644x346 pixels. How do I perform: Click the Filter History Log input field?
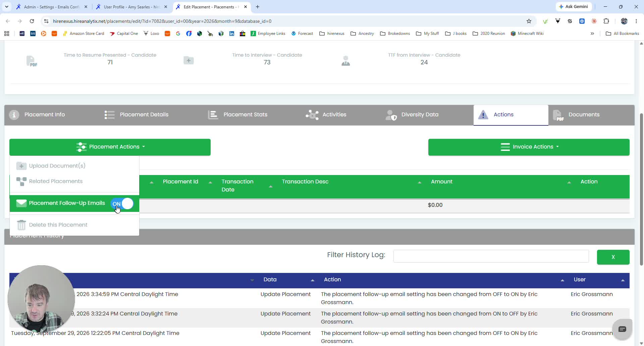pyautogui.click(x=491, y=256)
